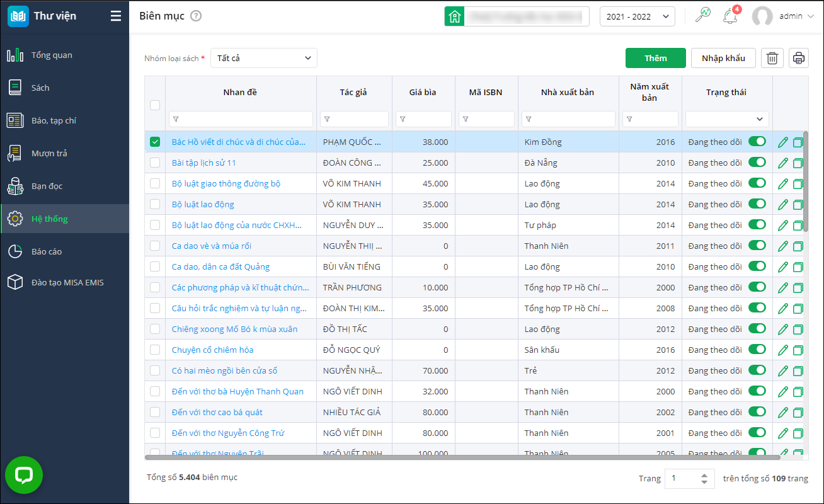The width and height of the screenshot is (824, 504).
Task: Open the notification bell icon
Action: click(x=730, y=16)
